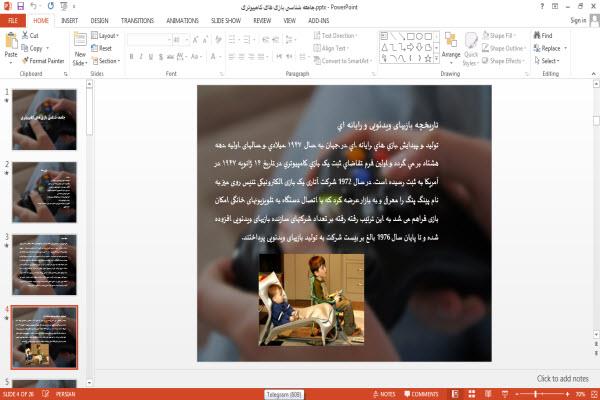Viewport: 600px width, 400px height.
Task: Click the Cut scissors icon
Action: pyautogui.click(x=25, y=35)
